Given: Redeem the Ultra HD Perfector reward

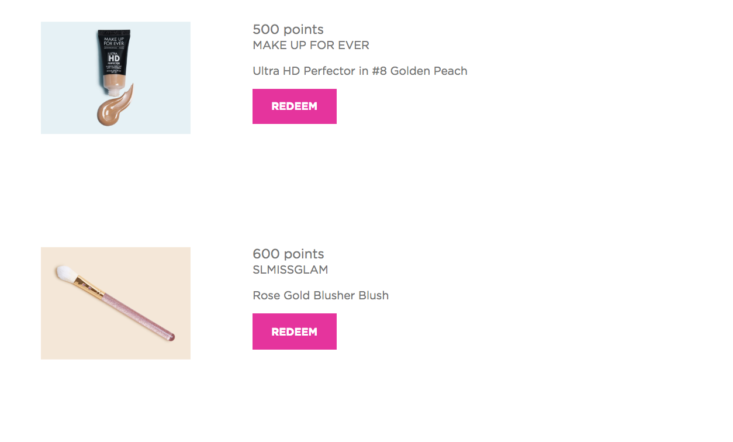Looking at the screenshot, I should point(294,107).
